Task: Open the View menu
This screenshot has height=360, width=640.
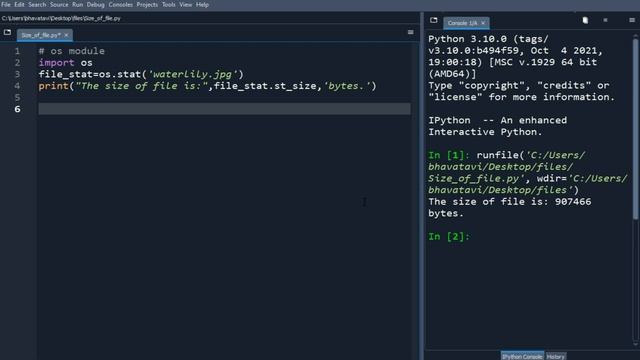Action: coord(186,5)
